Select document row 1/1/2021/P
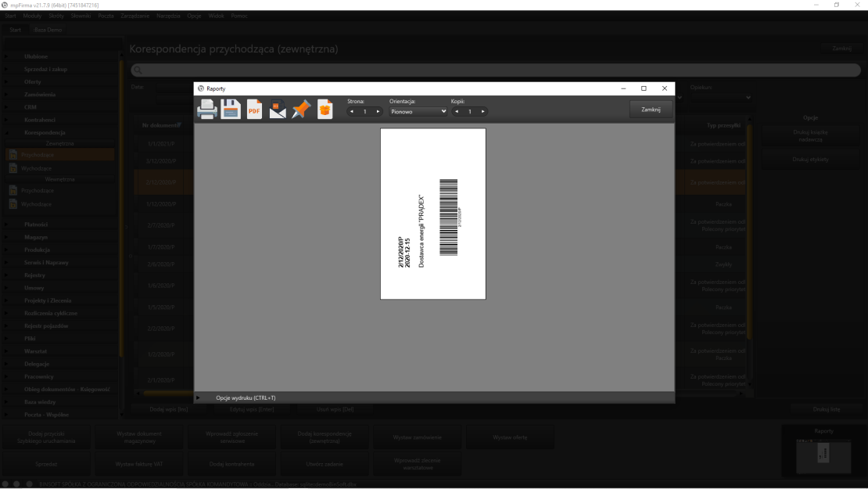 tap(161, 144)
